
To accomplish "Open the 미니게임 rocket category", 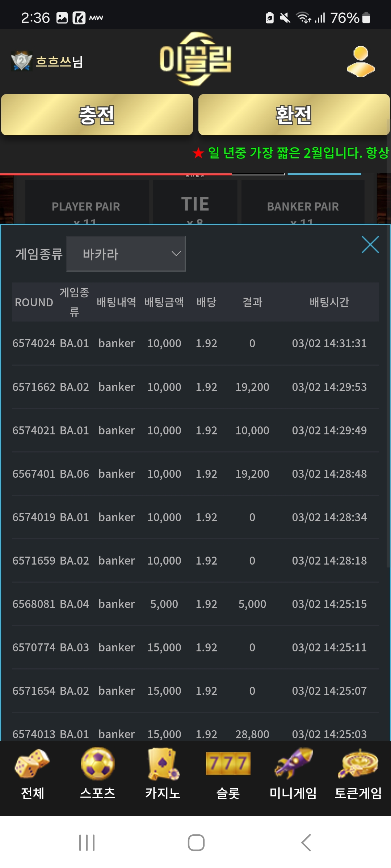I will coord(293,774).
